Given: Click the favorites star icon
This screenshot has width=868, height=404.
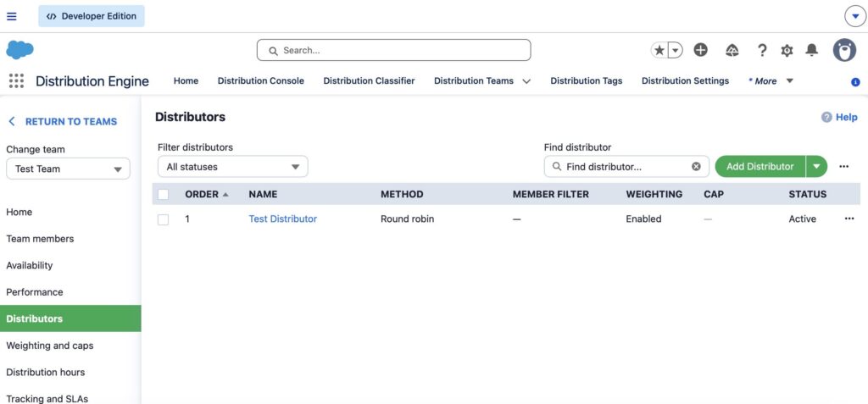Looking at the screenshot, I should [659, 50].
